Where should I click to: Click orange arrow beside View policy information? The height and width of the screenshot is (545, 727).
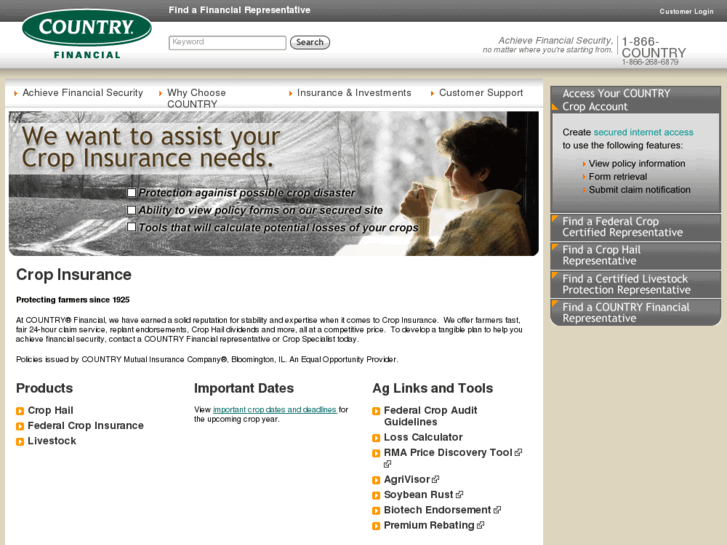584,164
